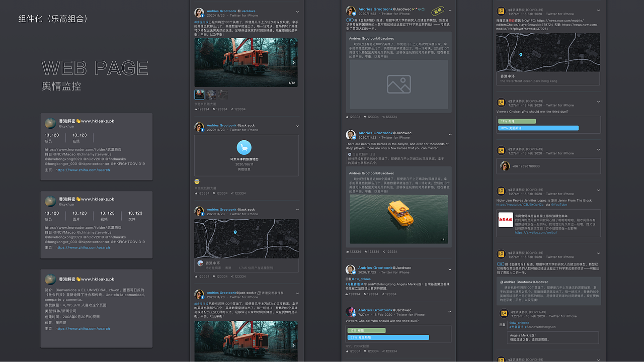Open the +86 12396789033 contact card
Viewport: 644px width, 362px height.
[x=548, y=166]
